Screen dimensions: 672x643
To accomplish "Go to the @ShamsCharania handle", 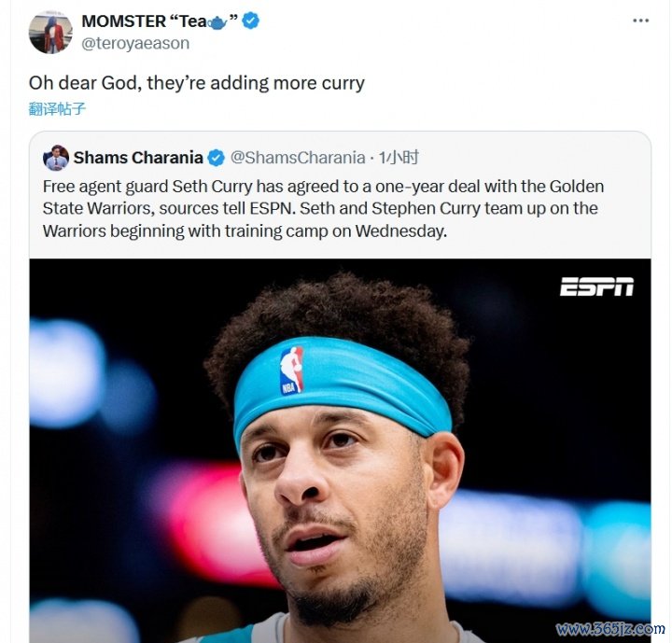I will (x=297, y=157).
